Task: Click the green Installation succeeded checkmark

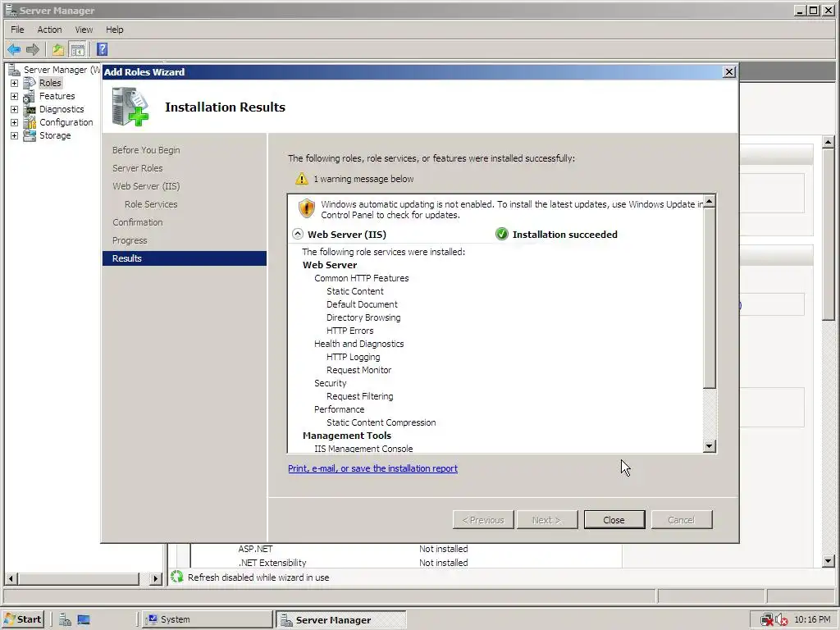Action: pos(501,234)
